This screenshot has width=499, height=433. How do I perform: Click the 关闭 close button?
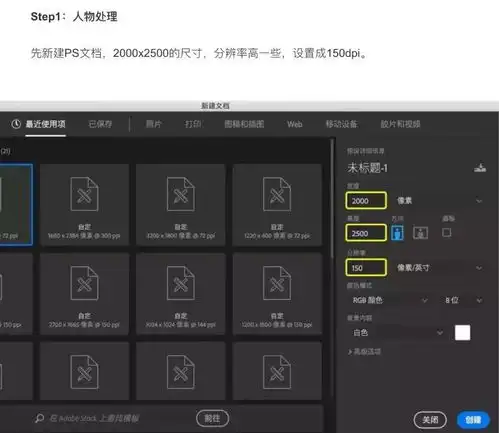pyautogui.click(x=430, y=420)
